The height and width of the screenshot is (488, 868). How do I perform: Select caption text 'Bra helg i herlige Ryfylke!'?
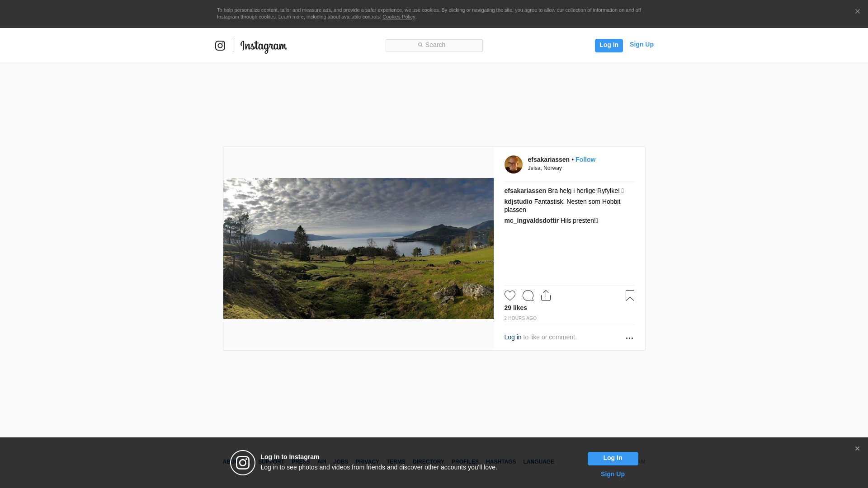584,191
